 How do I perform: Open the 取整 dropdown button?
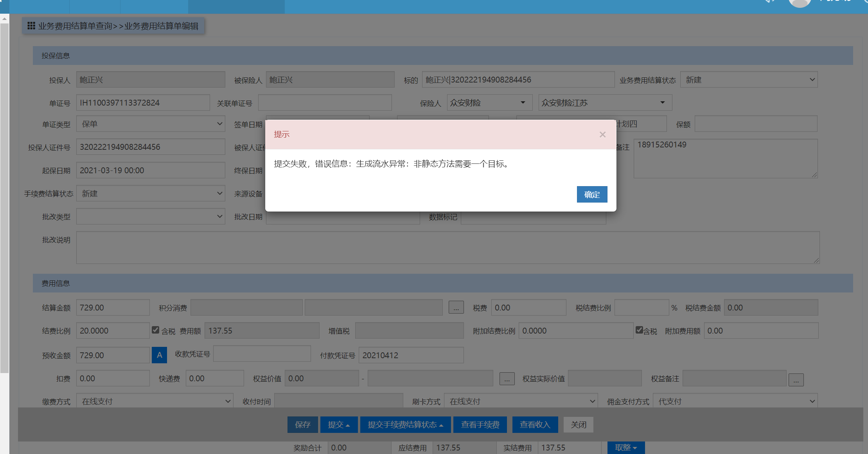pos(625,447)
